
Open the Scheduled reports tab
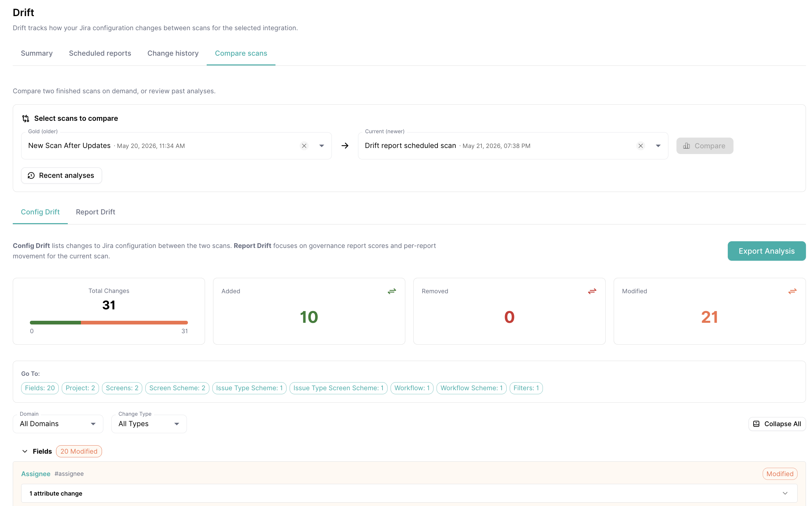[100, 53]
